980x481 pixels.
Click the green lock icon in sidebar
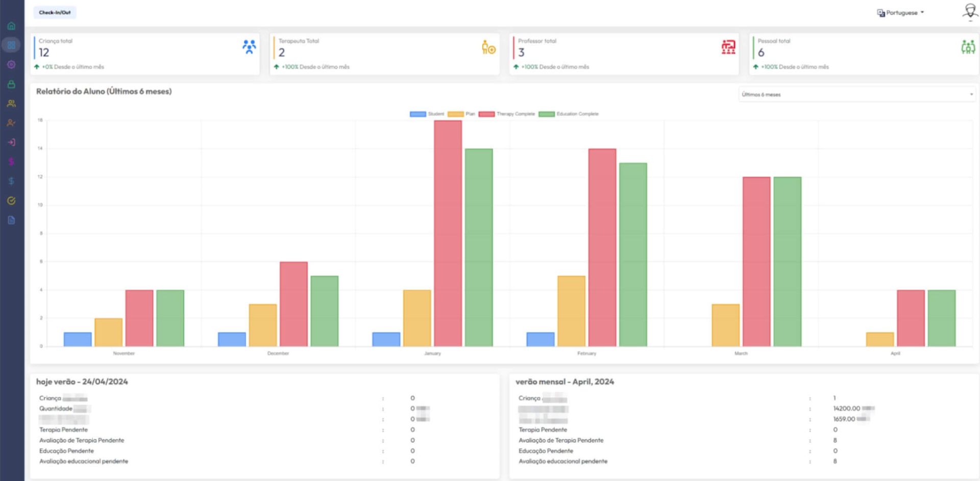[11, 84]
